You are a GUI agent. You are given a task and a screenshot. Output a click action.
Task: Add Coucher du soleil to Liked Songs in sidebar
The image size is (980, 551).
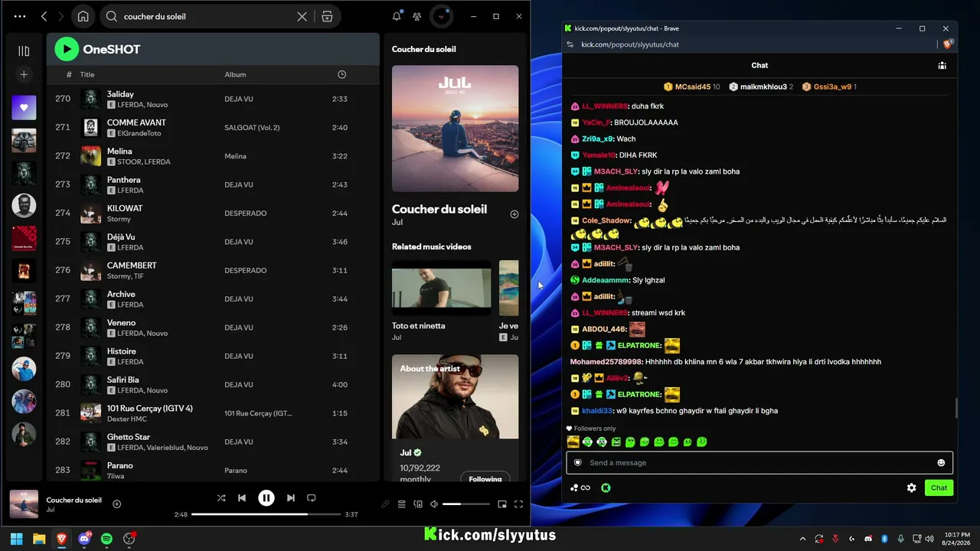pyautogui.click(x=514, y=214)
